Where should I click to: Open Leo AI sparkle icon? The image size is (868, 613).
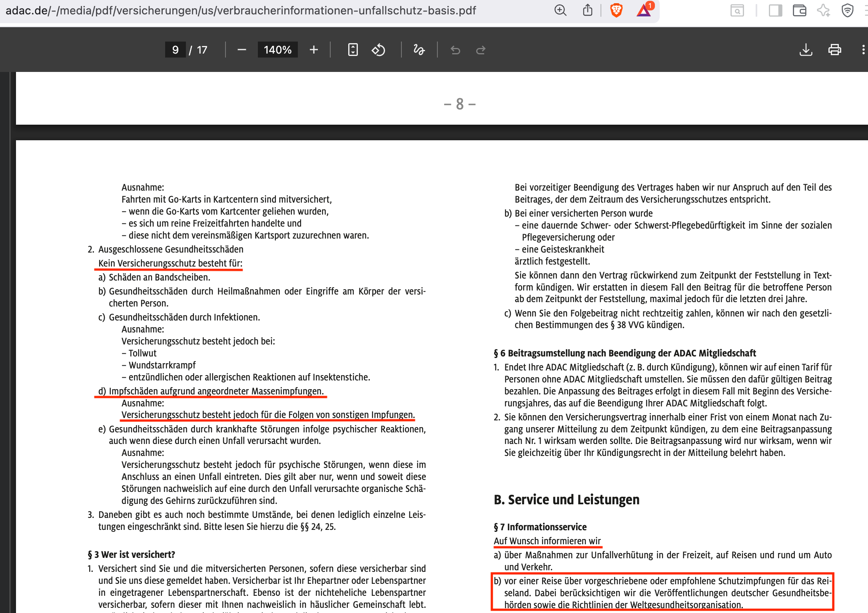point(823,10)
